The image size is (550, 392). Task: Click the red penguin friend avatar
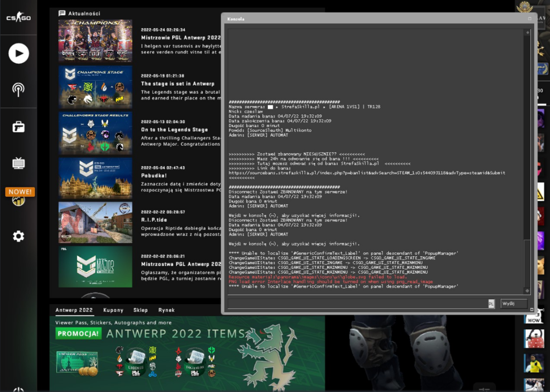[x=534, y=338]
